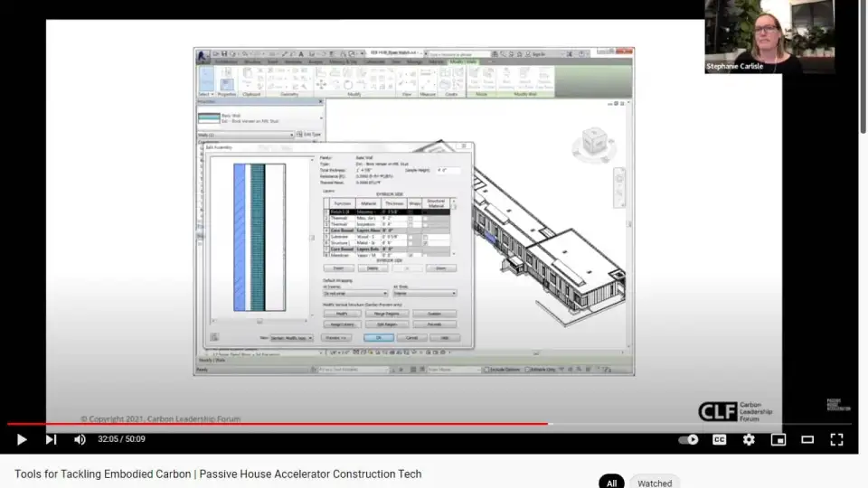Toggle the autoplay switch
This screenshot has height=488, width=868.
pos(688,439)
